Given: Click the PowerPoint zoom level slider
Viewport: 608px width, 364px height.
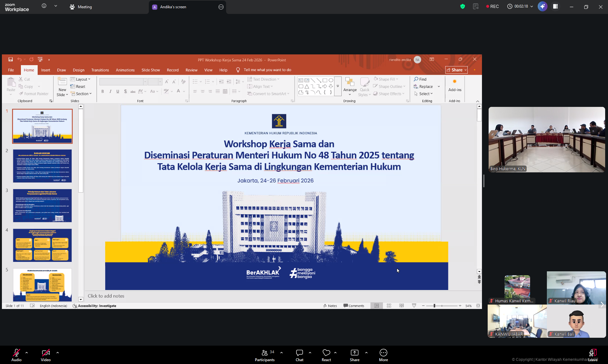Looking at the screenshot, I should coord(434,306).
